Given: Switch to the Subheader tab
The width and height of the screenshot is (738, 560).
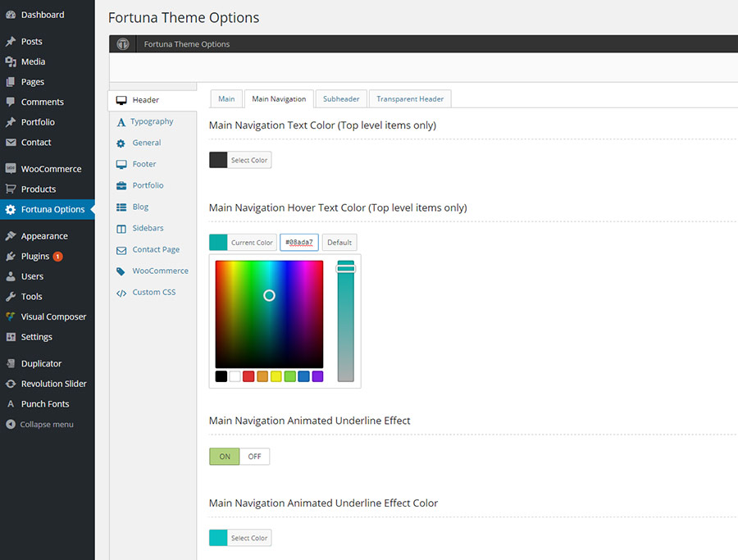Looking at the screenshot, I should [340, 98].
